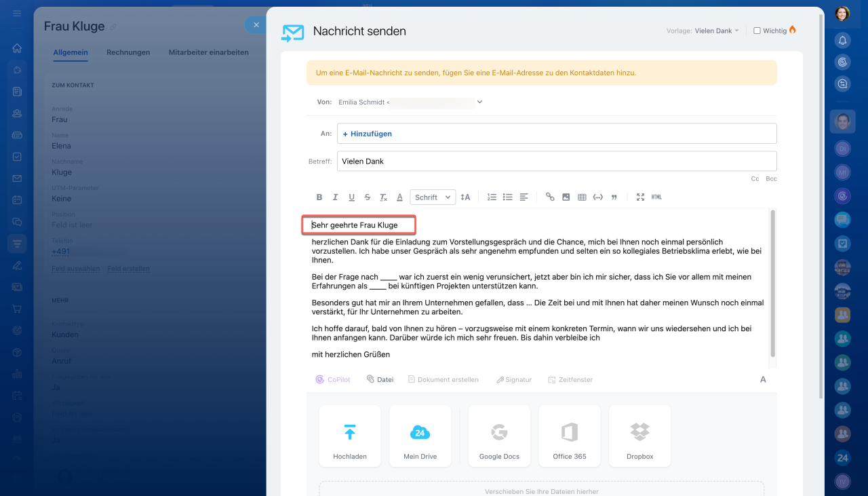Insert a code block

[x=597, y=197]
